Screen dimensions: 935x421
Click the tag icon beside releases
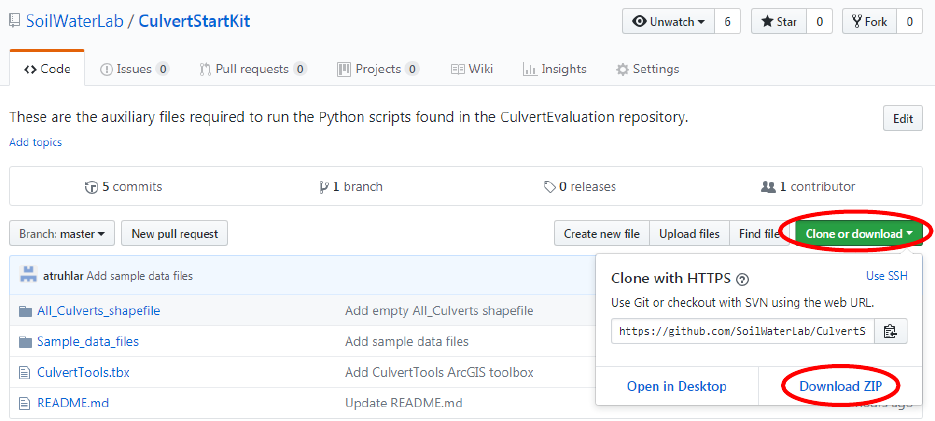tap(550, 187)
